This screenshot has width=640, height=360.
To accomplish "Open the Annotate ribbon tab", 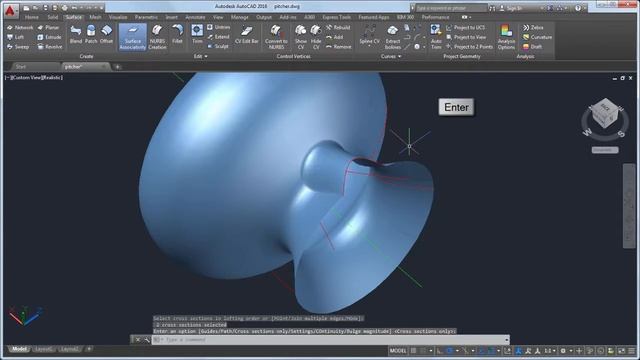I will pos(195,17).
